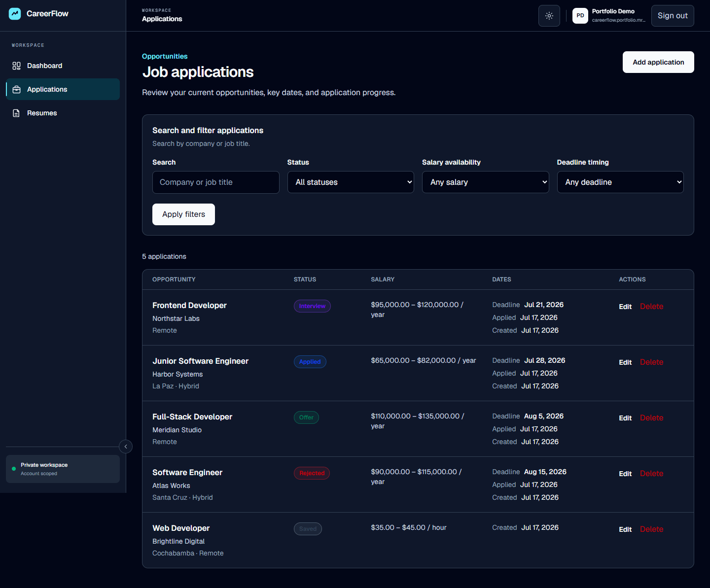Screen dimensions: 710x588
Task: Click the Brightline Digital company name
Action: [178, 542]
